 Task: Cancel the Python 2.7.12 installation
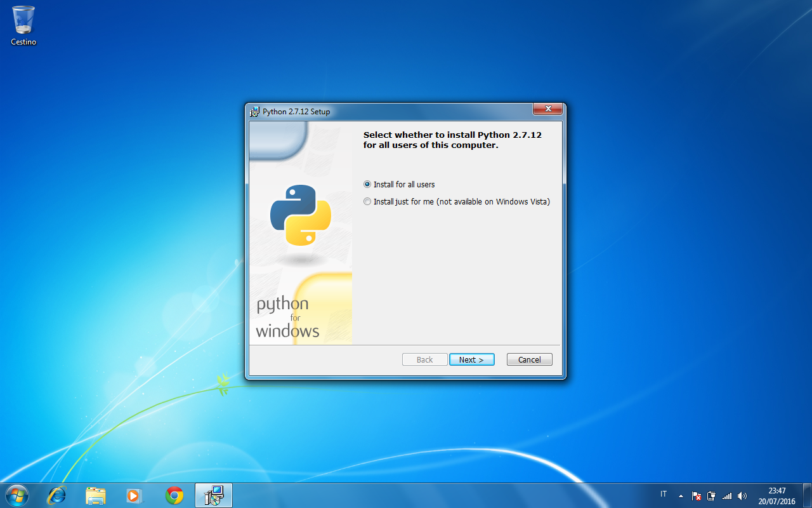click(530, 359)
